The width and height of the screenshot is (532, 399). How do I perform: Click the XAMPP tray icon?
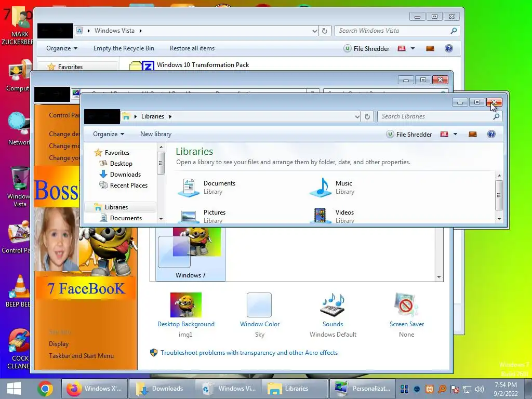(x=429, y=389)
